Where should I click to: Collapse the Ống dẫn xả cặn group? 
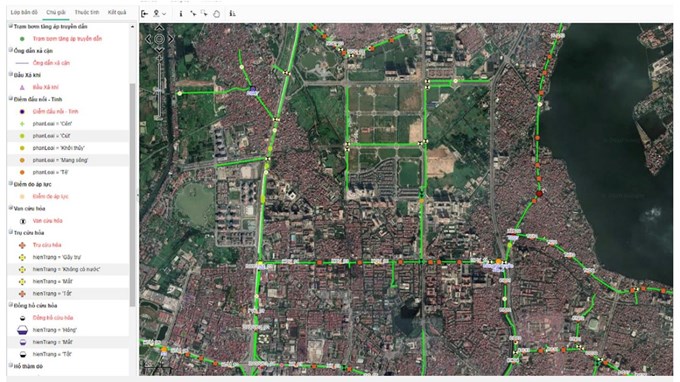10,50
